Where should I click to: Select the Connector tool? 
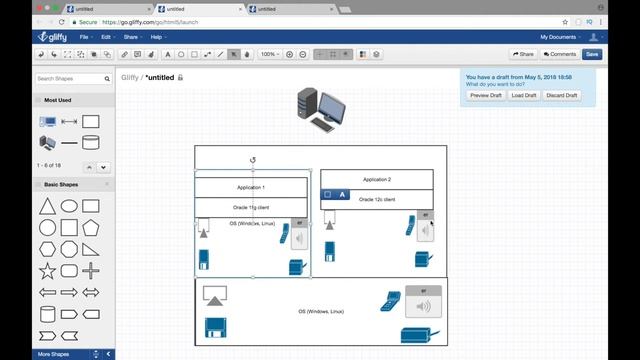pos(207,54)
